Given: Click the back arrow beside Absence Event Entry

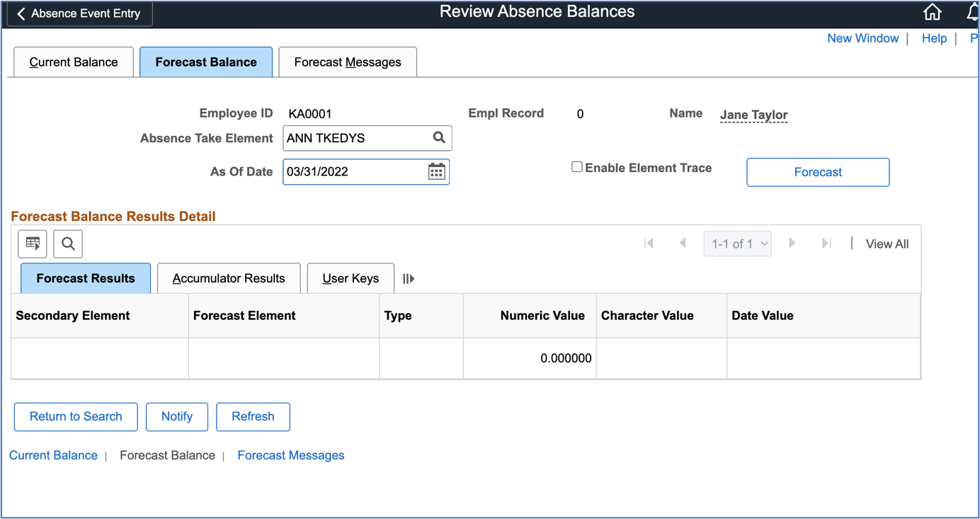Looking at the screenshot, I should coord(22,13).
